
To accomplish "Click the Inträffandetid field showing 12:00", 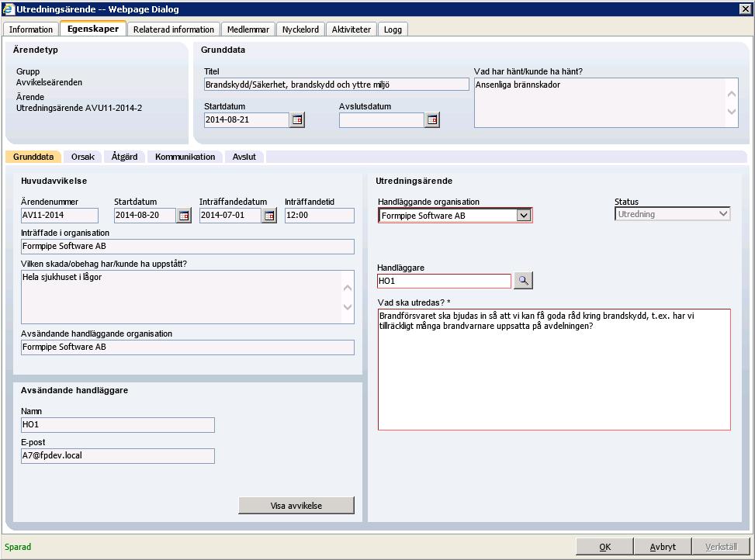I will pyautogui.click(x=319, y=215).
